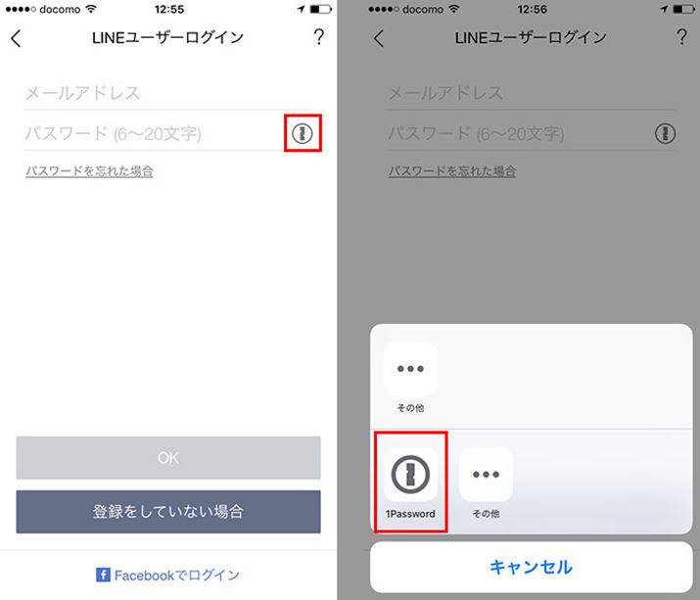
Task: Tap the Wi-Fi indicator in left status bar
Action: [91, 9]
